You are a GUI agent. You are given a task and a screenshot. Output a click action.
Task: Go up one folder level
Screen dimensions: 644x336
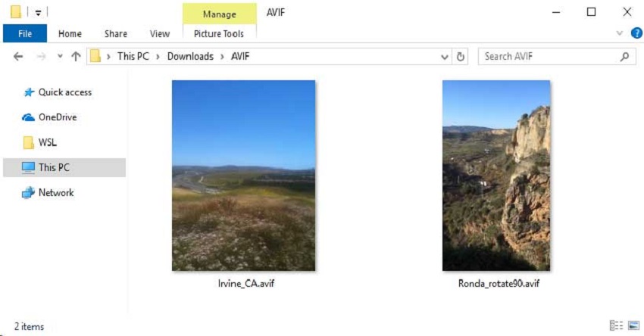click(x=76, y=57)
